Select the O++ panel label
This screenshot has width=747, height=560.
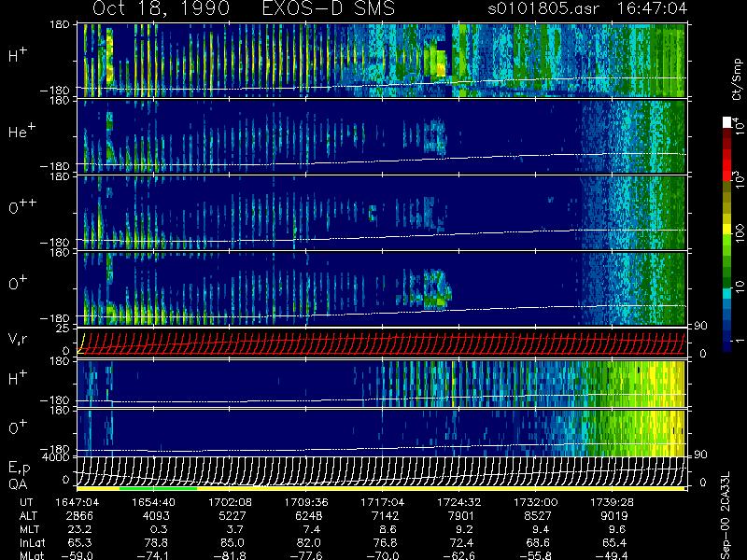click(21, 206)
